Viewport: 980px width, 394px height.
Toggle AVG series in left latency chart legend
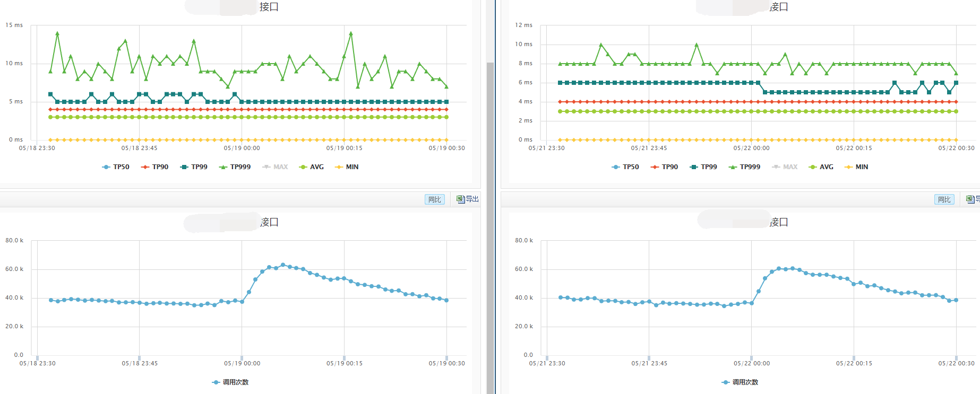(x=312, y=167)
